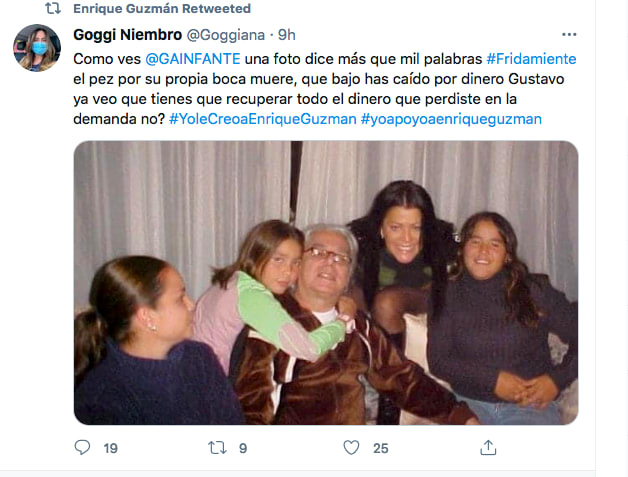Open the #yoapoyoaenriqueguzman hashtag

click(x=451, y=119)
